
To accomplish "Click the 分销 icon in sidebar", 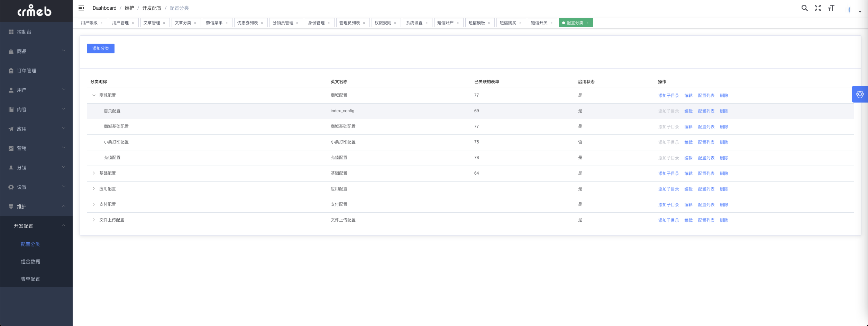I will 11,168.
